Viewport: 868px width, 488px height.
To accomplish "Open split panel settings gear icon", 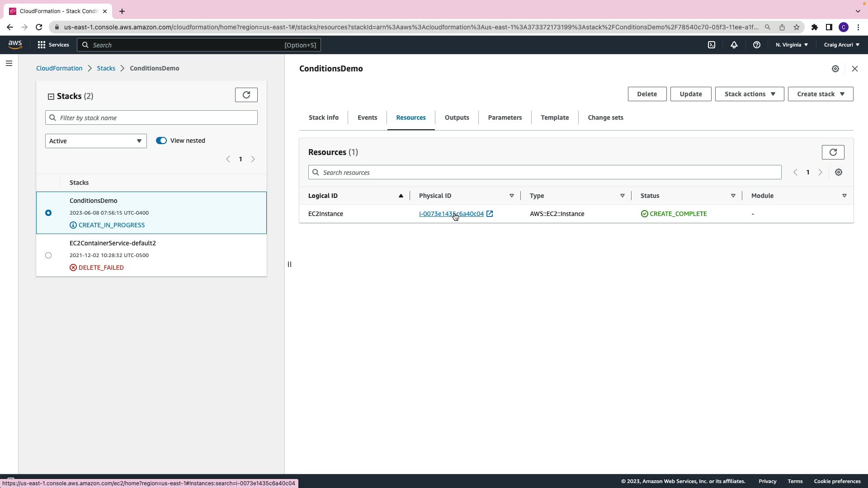I will click(835, 69).
